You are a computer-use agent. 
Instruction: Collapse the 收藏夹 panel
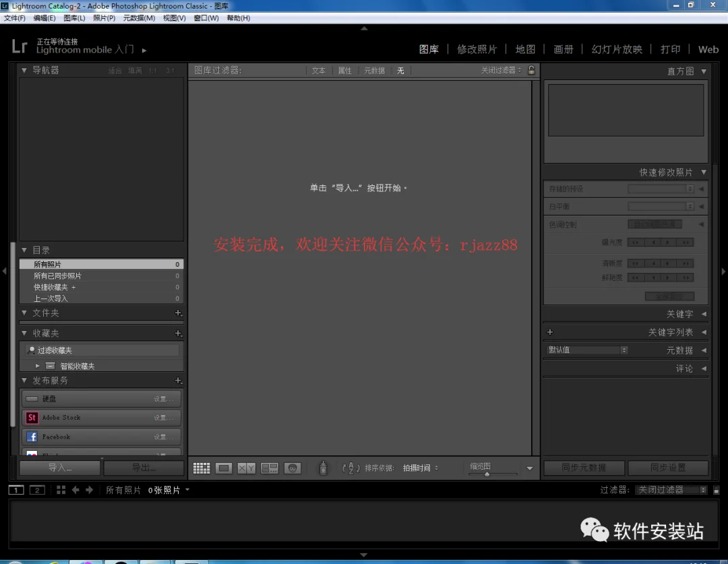click(24, 334)
